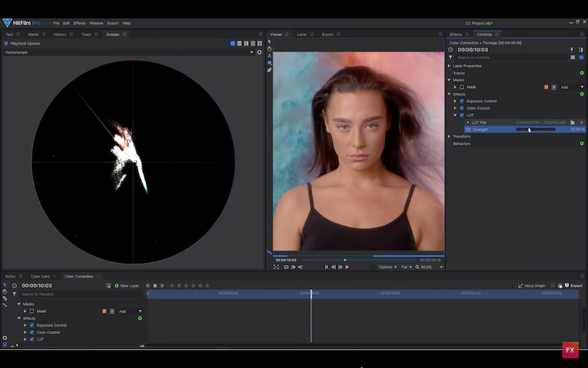The width and height of the screenshot is (588, 368).
Task: Browse for LUT File with folder icon
Action: [573, 122]
